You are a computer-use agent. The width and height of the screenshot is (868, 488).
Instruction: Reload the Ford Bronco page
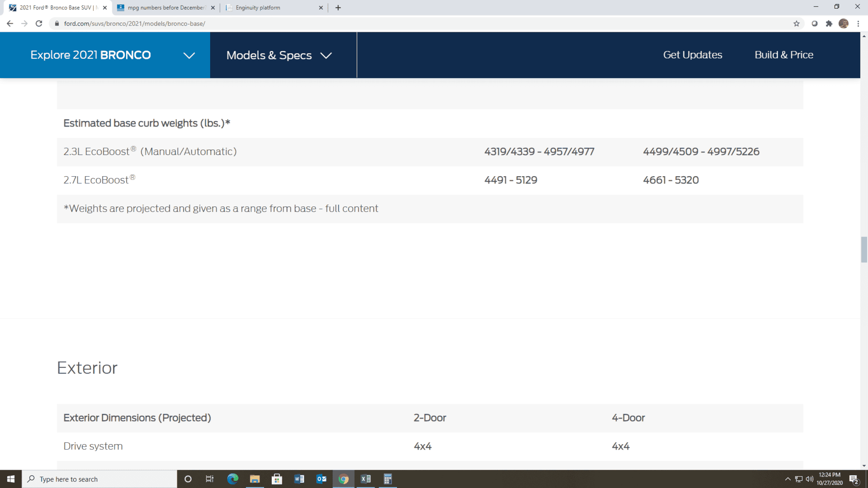point(39,23)
